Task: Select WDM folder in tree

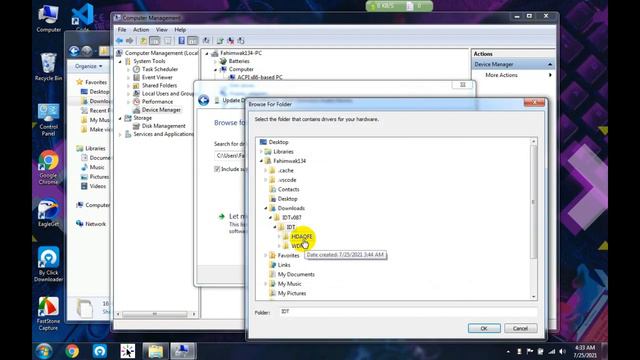Action: 298,246
